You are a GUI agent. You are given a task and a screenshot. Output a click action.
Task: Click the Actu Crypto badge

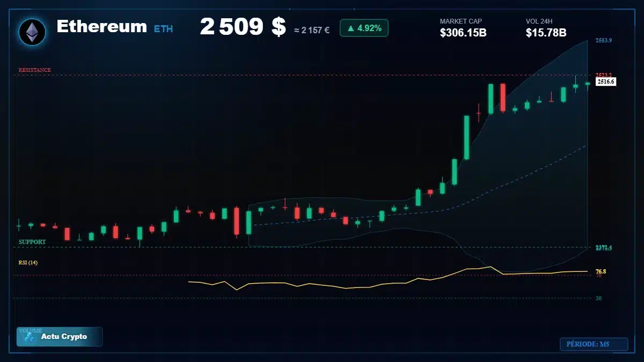point(60,337)
